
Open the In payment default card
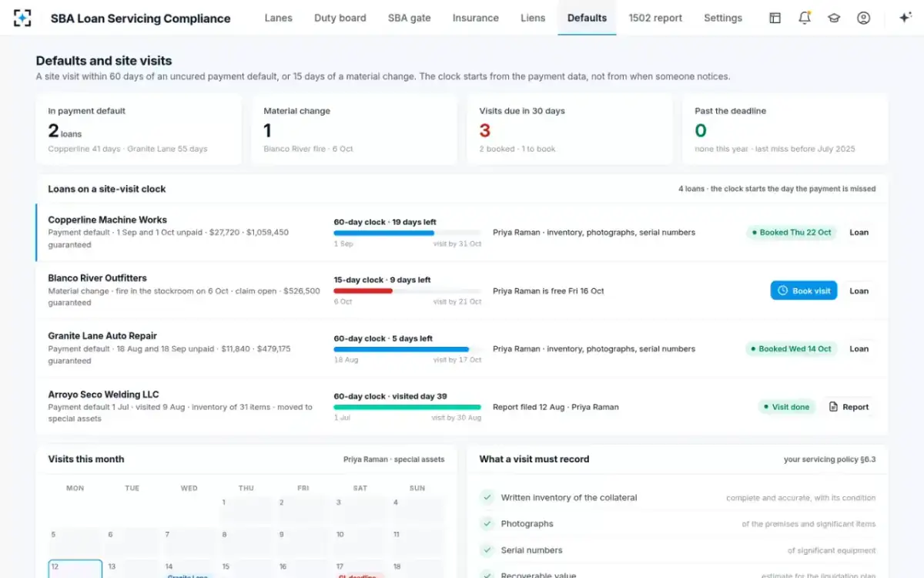tap(139, 129)
